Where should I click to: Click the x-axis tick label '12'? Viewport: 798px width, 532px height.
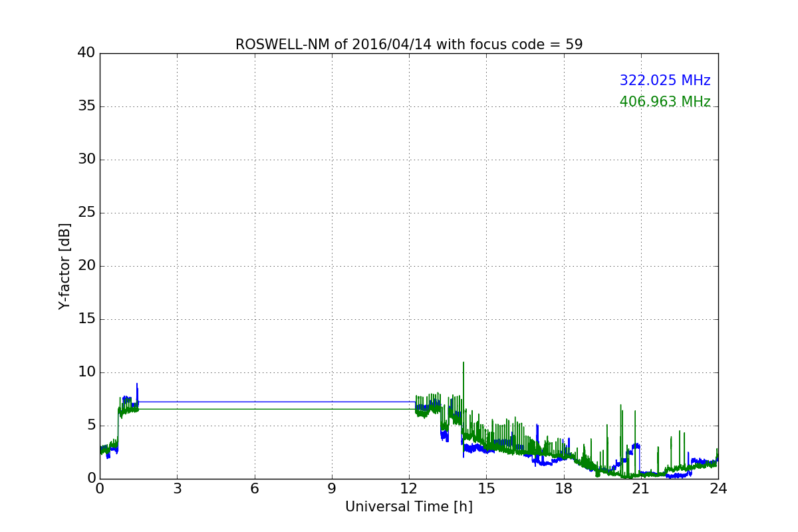coord(409,488)
